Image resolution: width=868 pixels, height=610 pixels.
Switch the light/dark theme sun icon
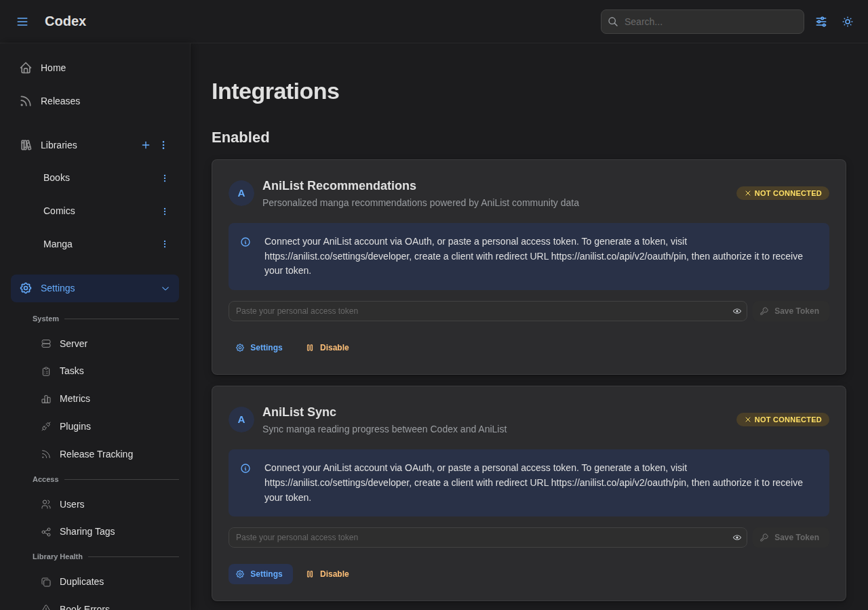pyautogui.click(x=848, y=22)
